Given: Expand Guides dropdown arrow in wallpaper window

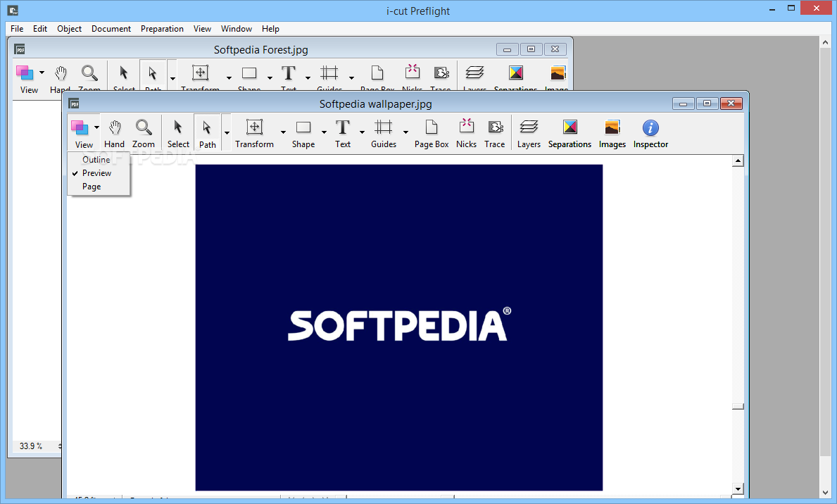Looking at the screenshot, I should coord(405,132).
